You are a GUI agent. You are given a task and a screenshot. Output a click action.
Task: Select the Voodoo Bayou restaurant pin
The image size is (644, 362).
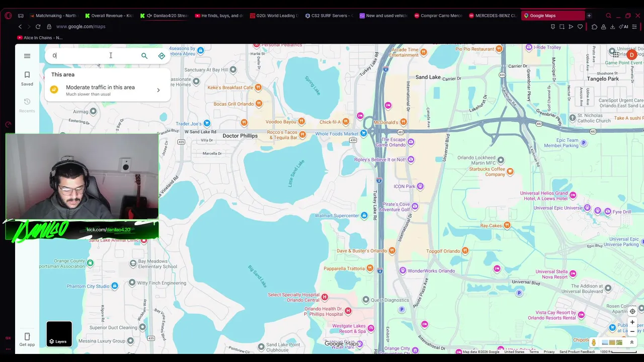coord(302,122)
